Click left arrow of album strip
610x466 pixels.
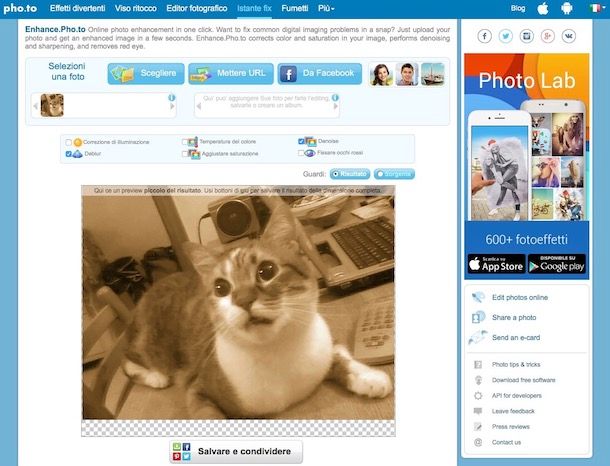pos(198,106)
